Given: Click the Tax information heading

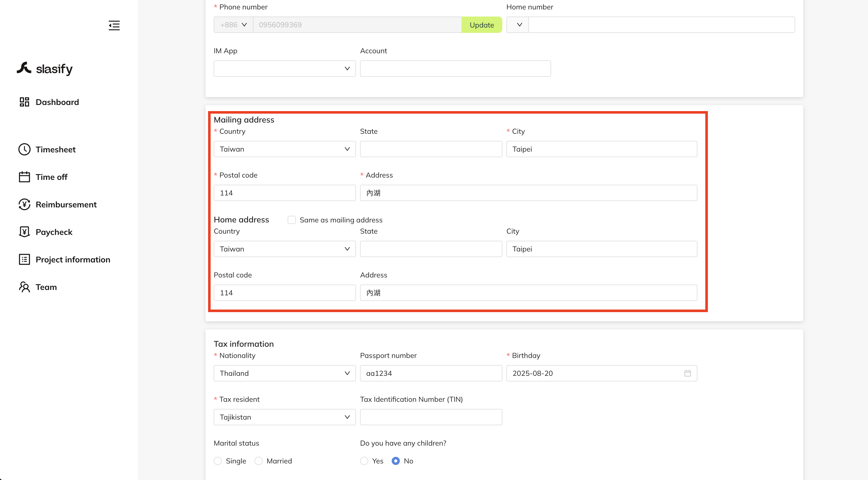Looking at the screenshot, I should click(244, 344).
